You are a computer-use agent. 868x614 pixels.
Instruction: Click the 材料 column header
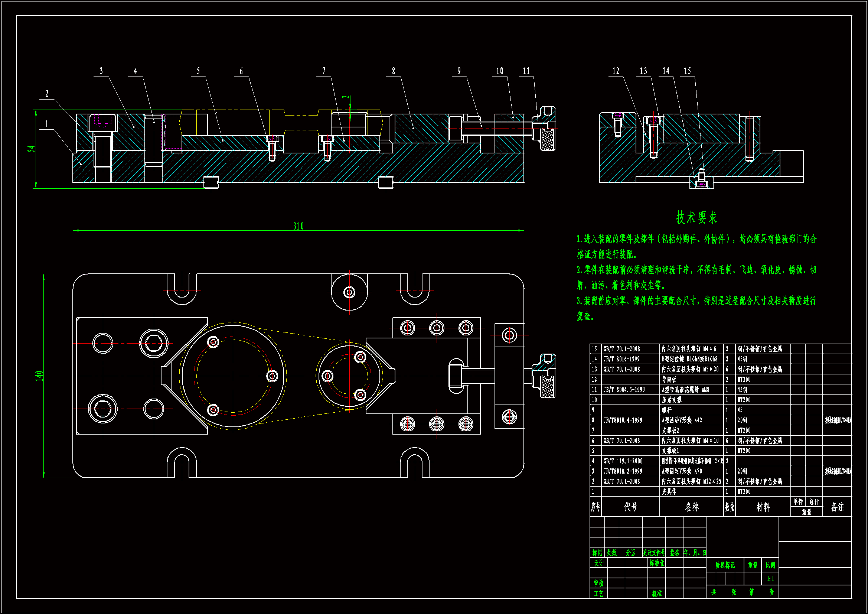pos(763,507)
